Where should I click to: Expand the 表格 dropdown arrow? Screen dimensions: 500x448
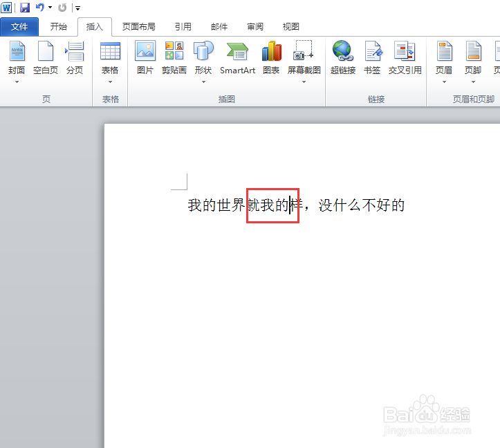click(110, 82)
